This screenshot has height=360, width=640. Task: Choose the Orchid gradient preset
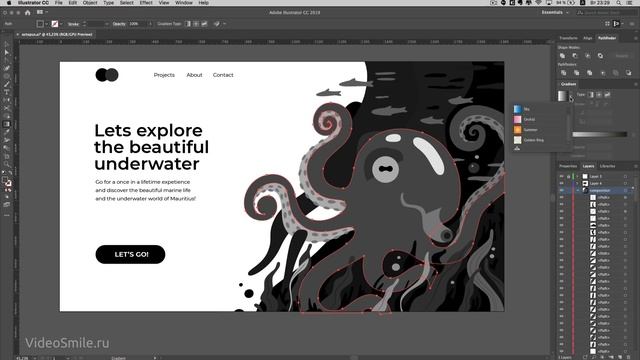point(540,119)
